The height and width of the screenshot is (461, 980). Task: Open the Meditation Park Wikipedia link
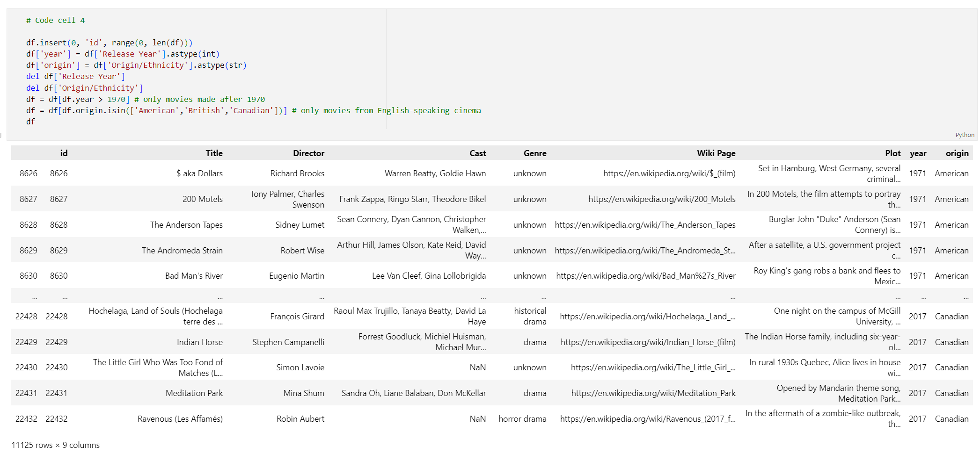tap(653, 393)
